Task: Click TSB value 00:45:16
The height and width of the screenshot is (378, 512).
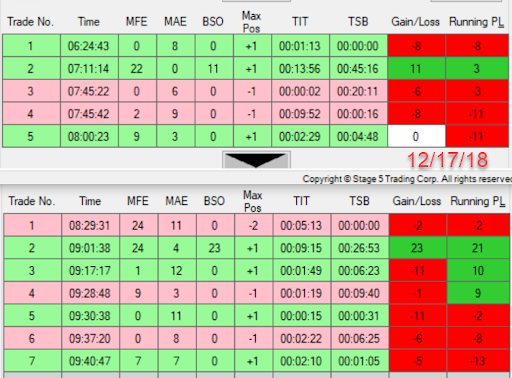Action: point(358,68)
